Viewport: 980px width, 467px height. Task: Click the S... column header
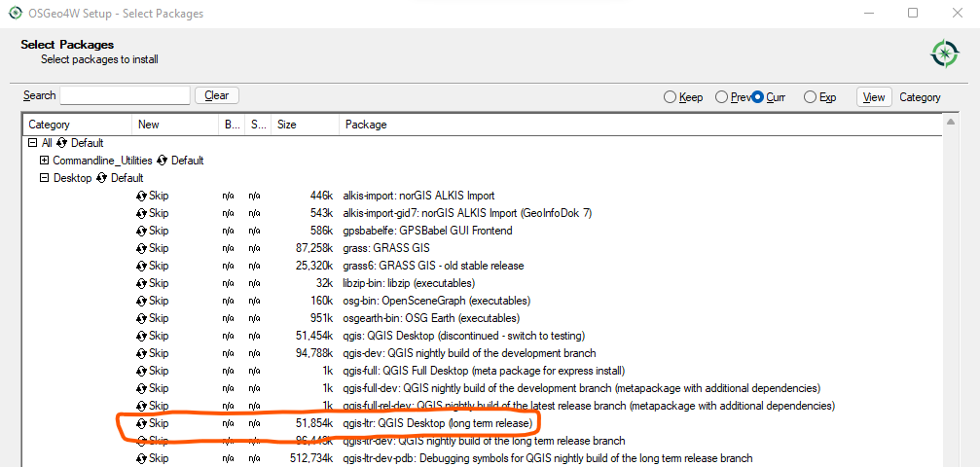click(x=258, y=125)
